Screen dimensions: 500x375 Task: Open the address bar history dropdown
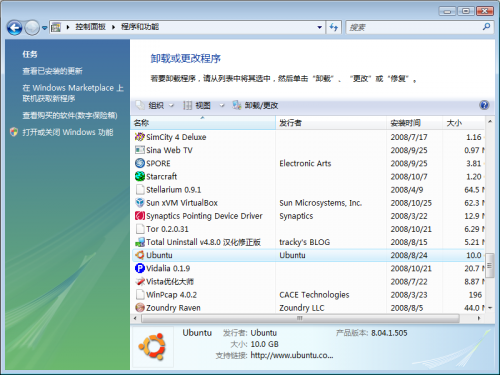pyautogui.click(x=319, y=27)
